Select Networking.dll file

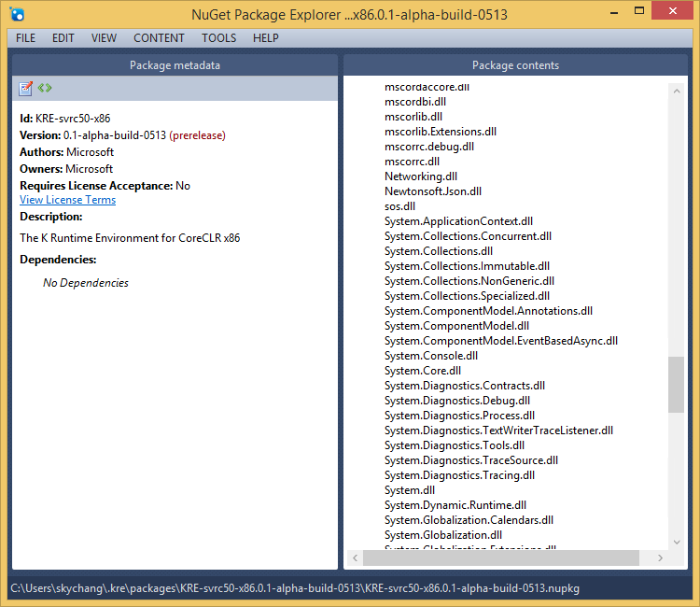coord(421,176)
